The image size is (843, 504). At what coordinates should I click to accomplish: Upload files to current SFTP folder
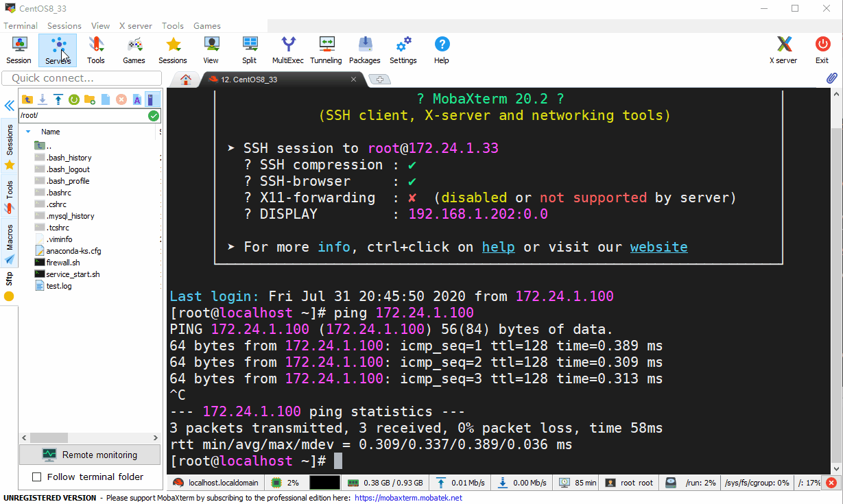point(58,99)
